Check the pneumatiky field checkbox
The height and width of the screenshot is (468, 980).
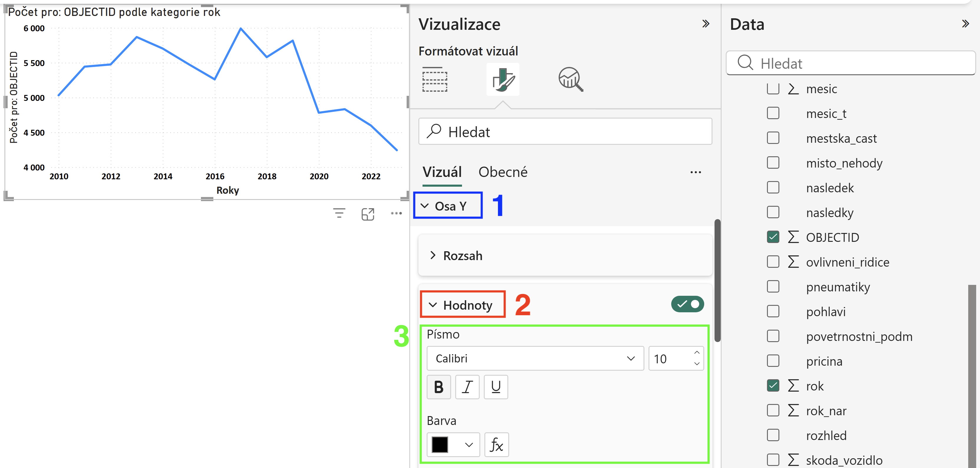tap(773, 286)
